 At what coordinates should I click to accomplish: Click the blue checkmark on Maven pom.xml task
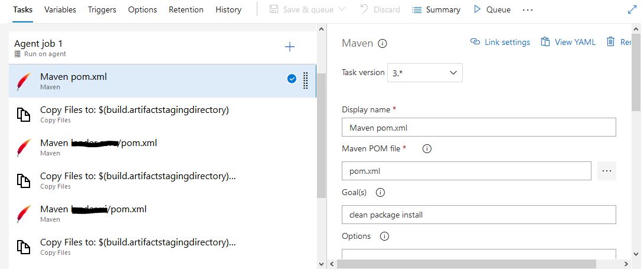[x=292, y=79]
